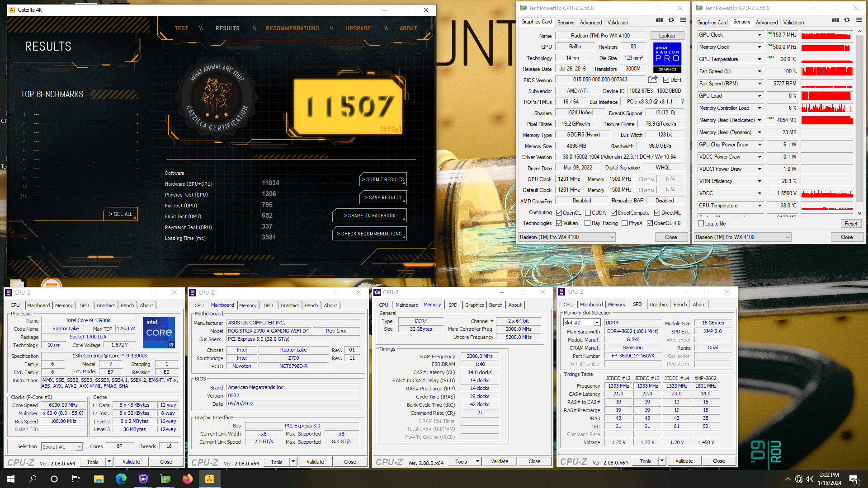The image size is (868, 488).
Task: Click the AMD Radeon Pro logo
Action: coord(667,57)
